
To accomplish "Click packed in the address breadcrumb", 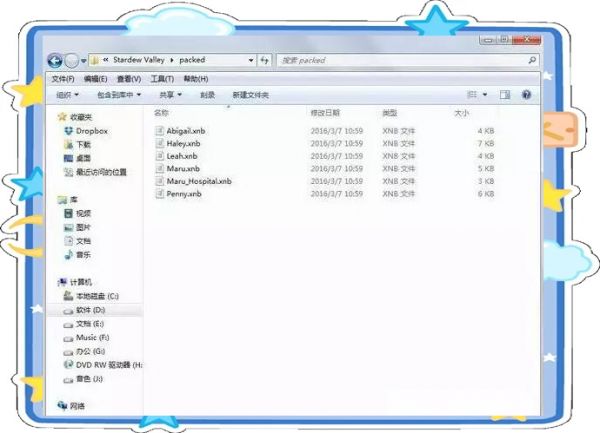I will click(x=192, y=60).
